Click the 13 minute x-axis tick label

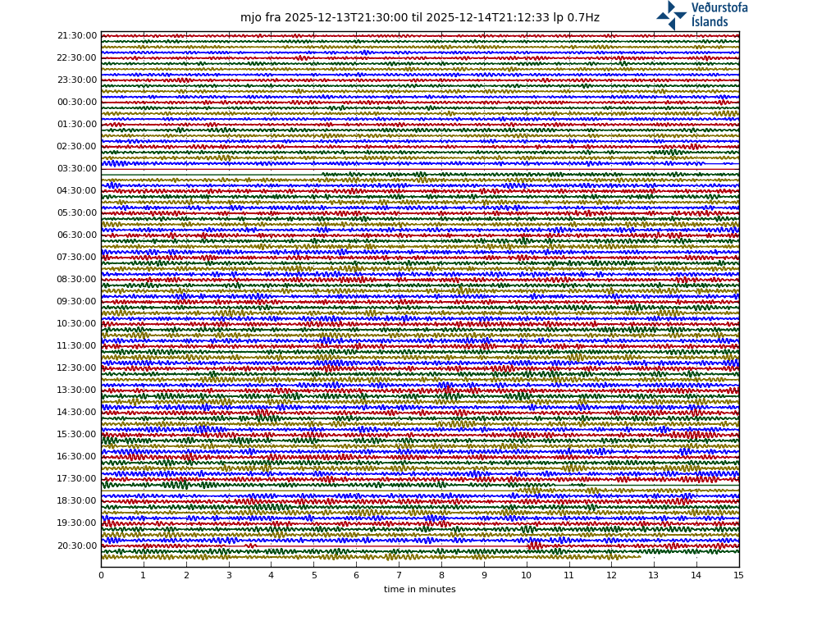654,576
